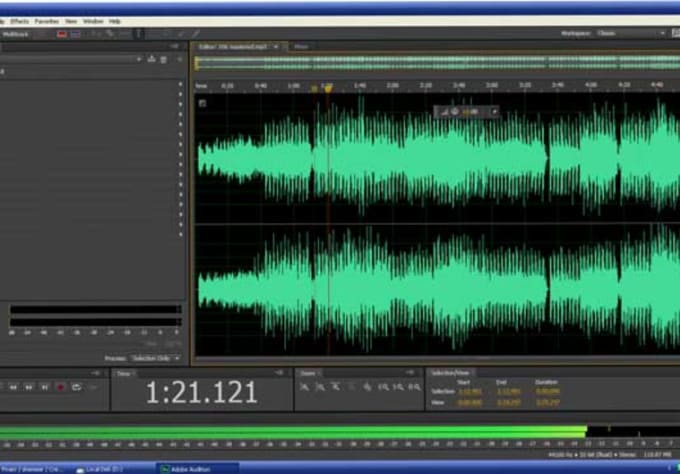Open the transport panel options menu icon
Viewport: 680px width, 474px height.
[x=96, y=373]
